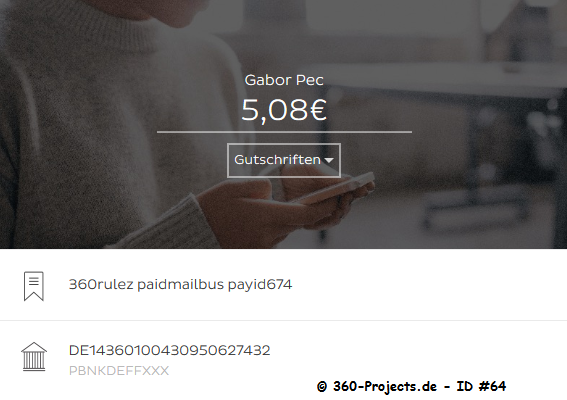This screenshot has width=567, height=400.
Task: Click the divider between reference and IBAN rows
Action: coord(284,320)
